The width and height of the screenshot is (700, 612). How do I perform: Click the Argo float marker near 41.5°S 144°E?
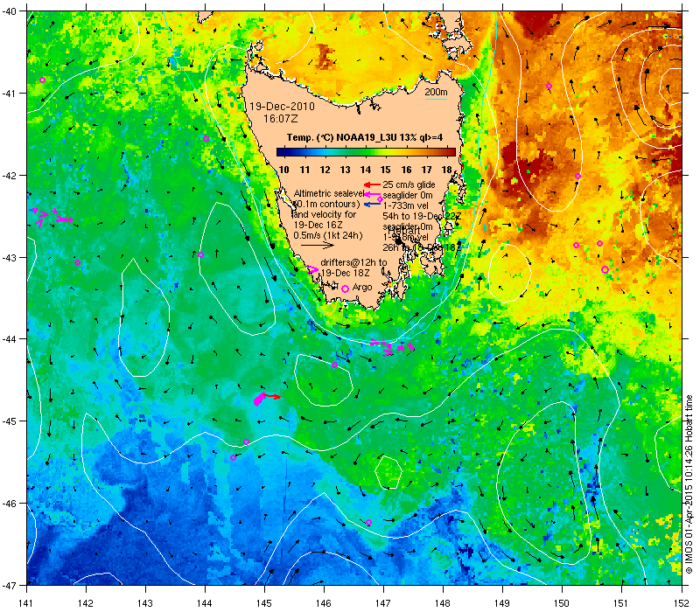(206, 139)
